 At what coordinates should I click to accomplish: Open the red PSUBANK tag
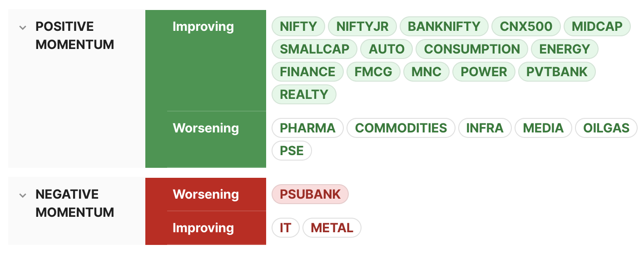click(x=310, y=194)
